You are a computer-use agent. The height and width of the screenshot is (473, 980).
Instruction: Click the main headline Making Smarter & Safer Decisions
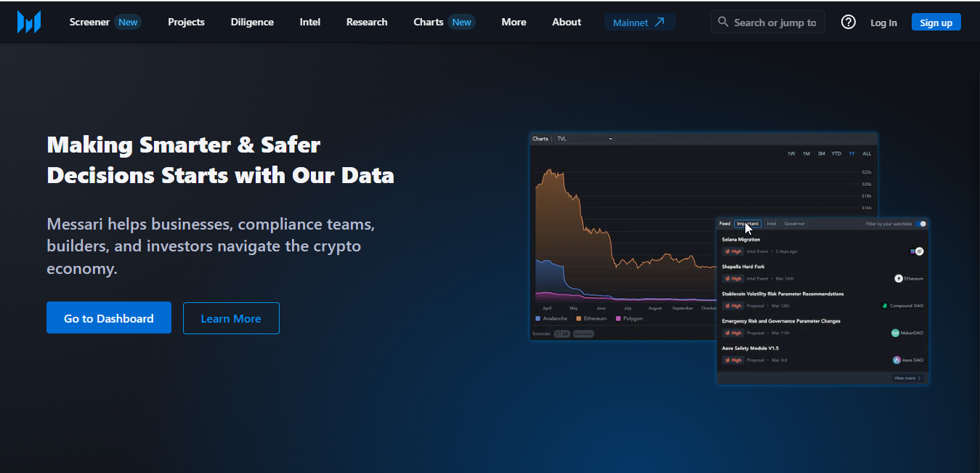(x=220, y=160)
